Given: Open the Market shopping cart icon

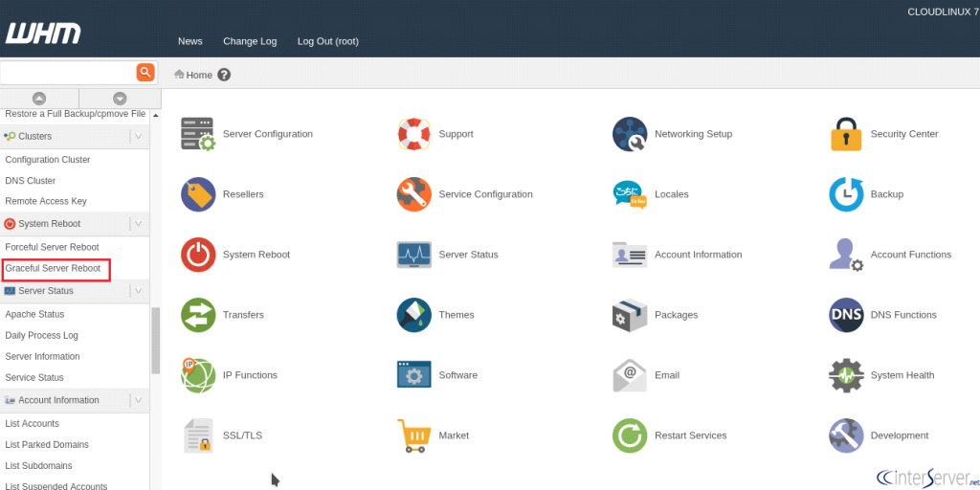Looking at the screenshot, I should 413,435.
